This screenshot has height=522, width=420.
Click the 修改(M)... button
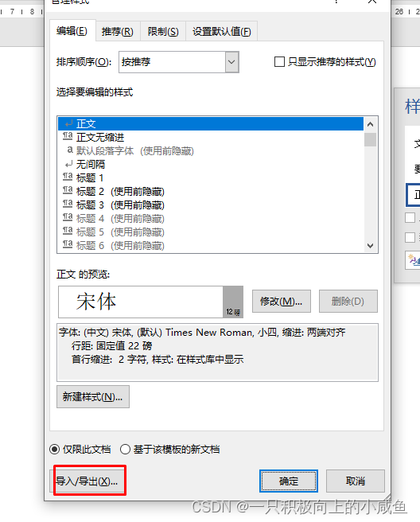coord(282,302)
